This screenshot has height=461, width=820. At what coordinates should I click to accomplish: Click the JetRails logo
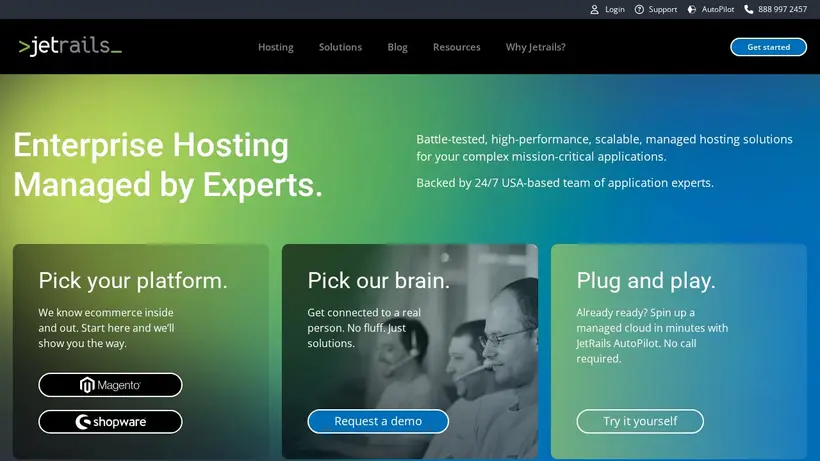pos(70,46)
